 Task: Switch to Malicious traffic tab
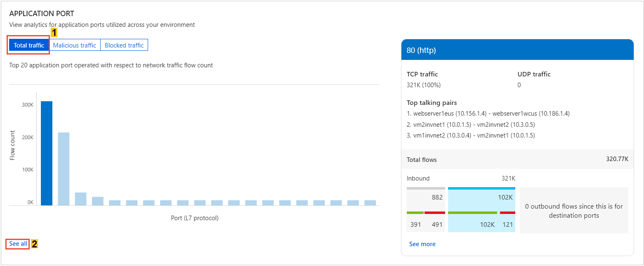click(75, 45)
